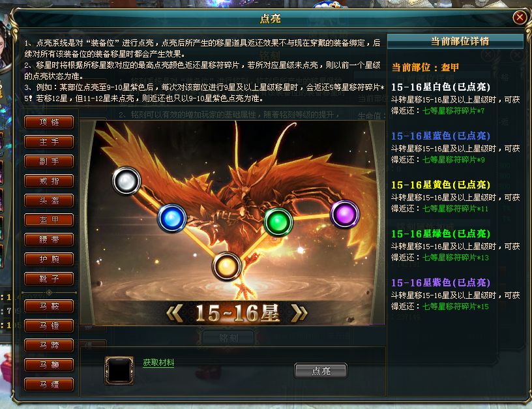Choose the 头盔 equipment slot

[x=49, y=201]
